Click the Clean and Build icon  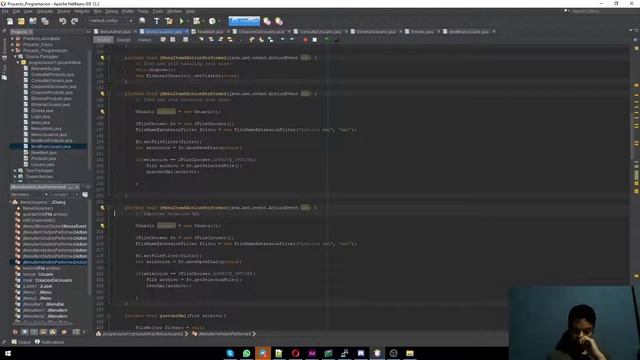[x=169, y=21]
